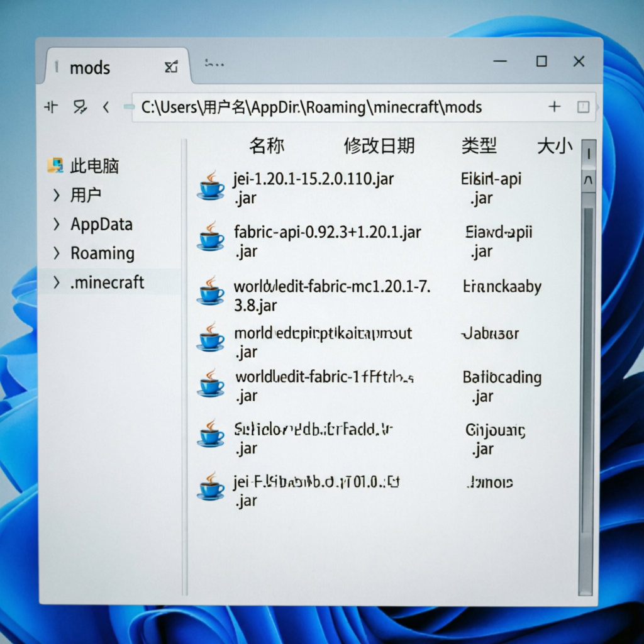
Task: Sort by the 修改日期 column header
Action: 379,146
